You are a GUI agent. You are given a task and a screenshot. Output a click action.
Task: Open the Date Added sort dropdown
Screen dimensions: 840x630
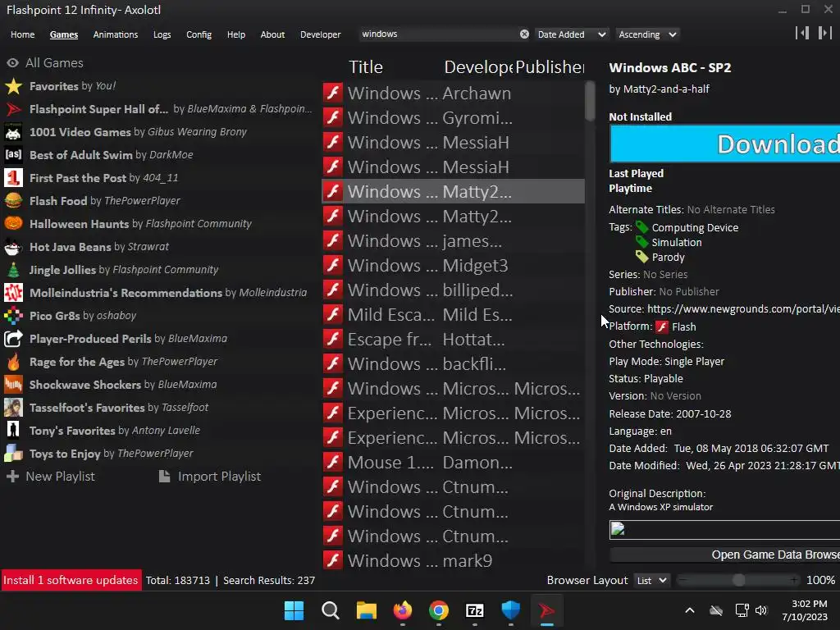click(x=572, y=34)
